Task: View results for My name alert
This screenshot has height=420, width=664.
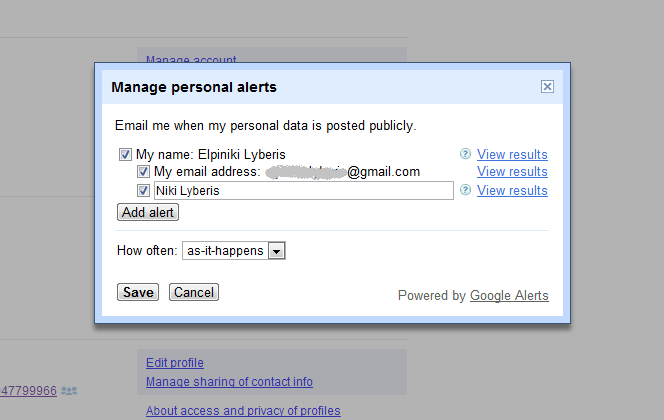Action: click(512, 154)
